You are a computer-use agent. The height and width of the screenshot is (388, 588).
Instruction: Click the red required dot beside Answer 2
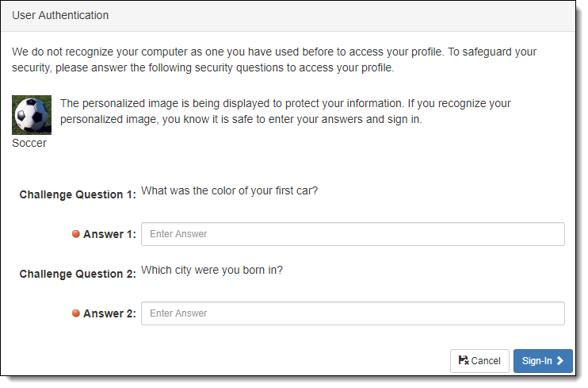point(76,313)
